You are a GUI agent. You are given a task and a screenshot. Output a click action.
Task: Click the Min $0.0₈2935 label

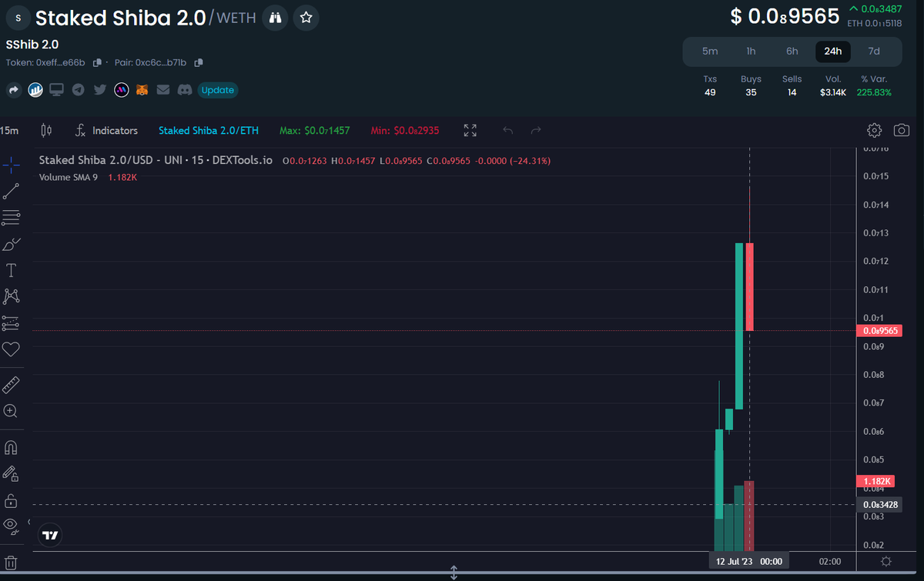[405, 131]
